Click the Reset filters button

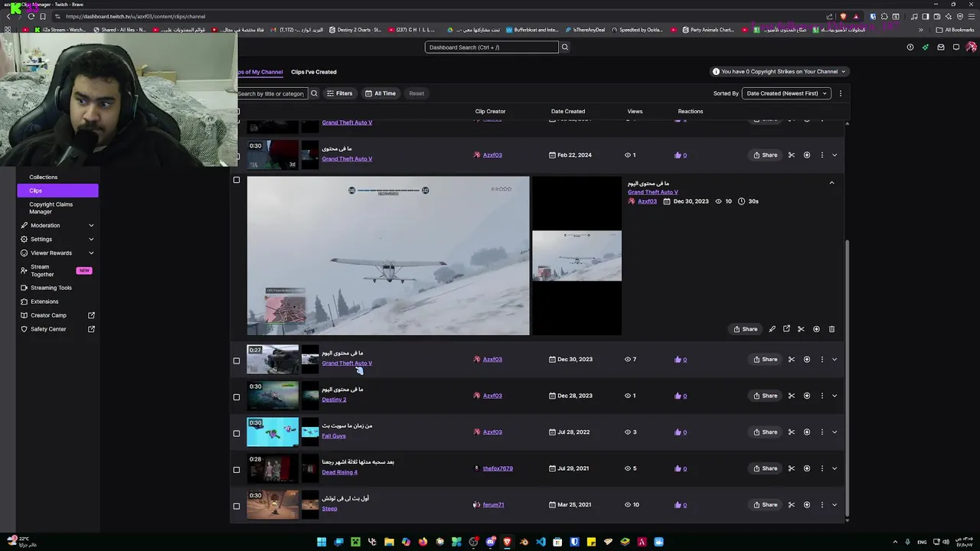tap(416, 93)
